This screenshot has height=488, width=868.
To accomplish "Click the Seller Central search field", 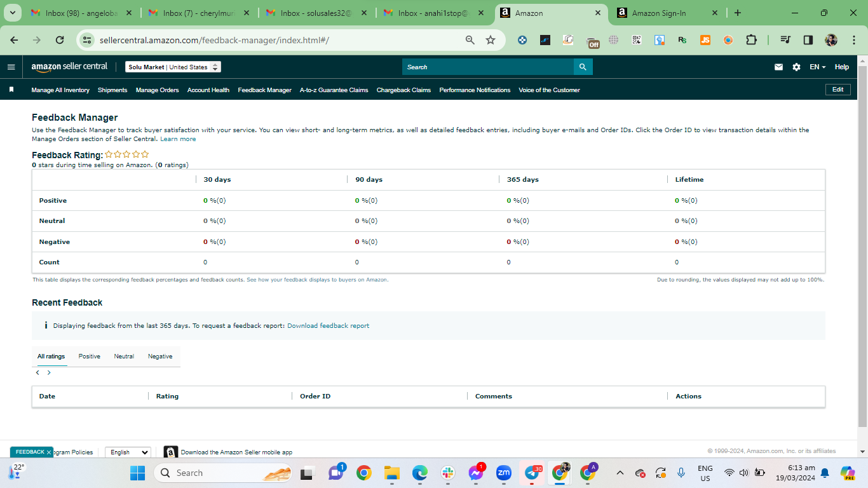I will (x=488, y=67).
